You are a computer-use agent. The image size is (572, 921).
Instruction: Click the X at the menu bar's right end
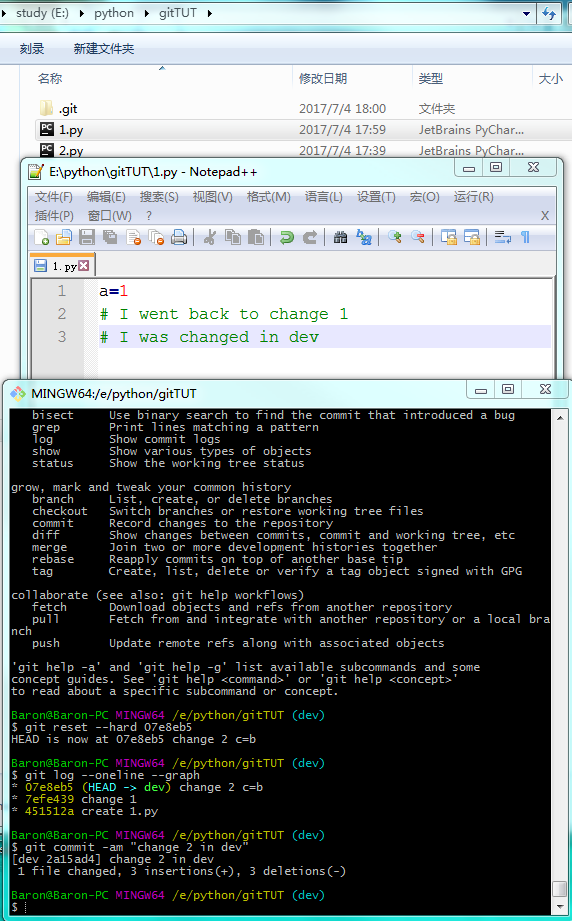545,216
